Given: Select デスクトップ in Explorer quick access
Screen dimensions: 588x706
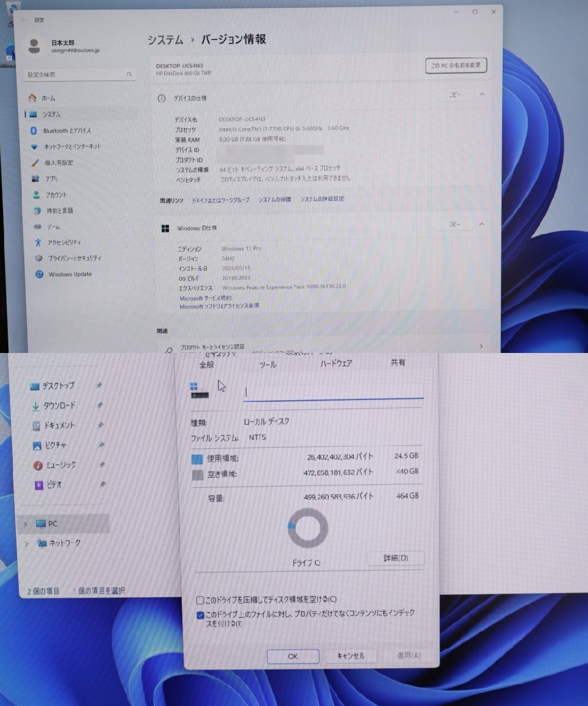Looking at the screenshot, I should pos(53,386).
